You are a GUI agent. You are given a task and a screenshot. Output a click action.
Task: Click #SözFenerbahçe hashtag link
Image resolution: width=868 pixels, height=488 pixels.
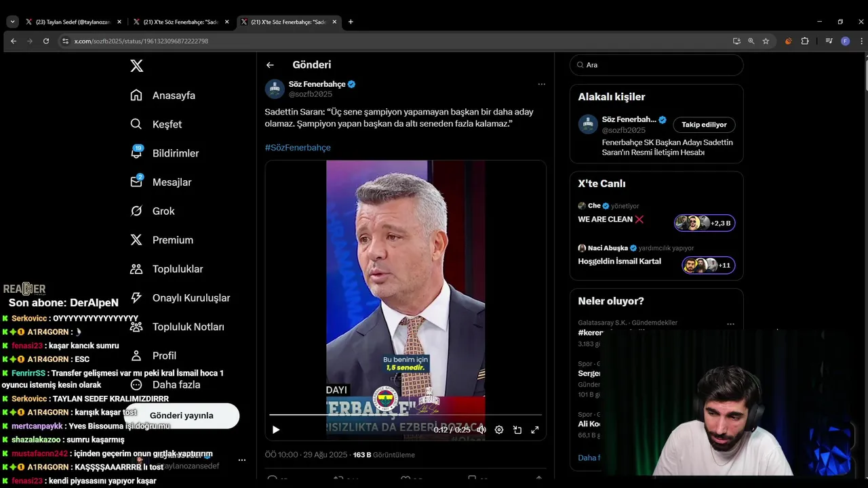pyautogui.click(x=298, y=147)
